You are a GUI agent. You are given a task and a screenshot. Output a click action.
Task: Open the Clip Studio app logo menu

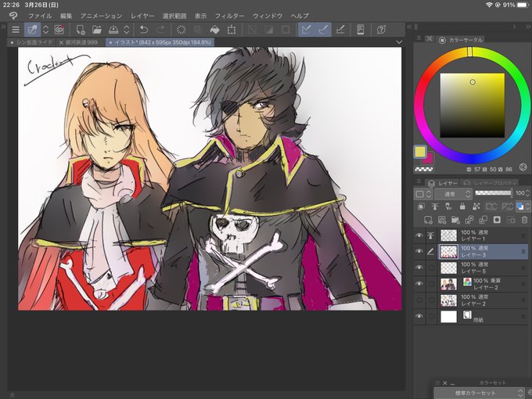tap(13, 16)
